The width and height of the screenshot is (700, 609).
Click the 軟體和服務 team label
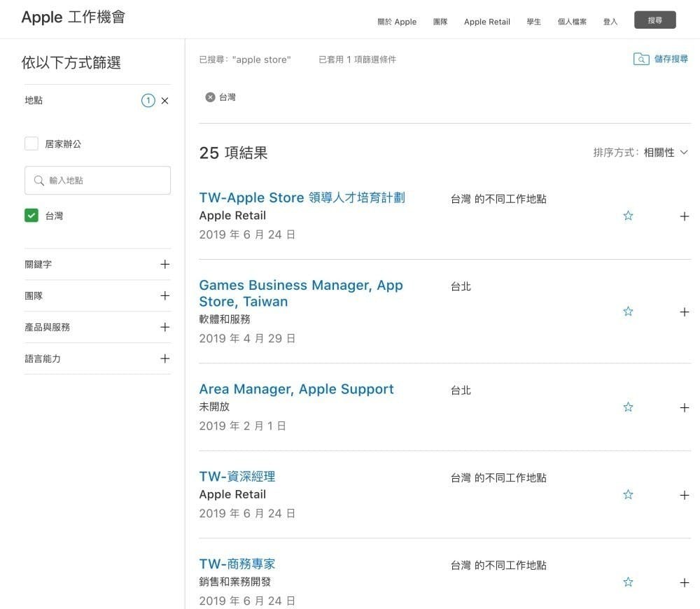point(225,319)
